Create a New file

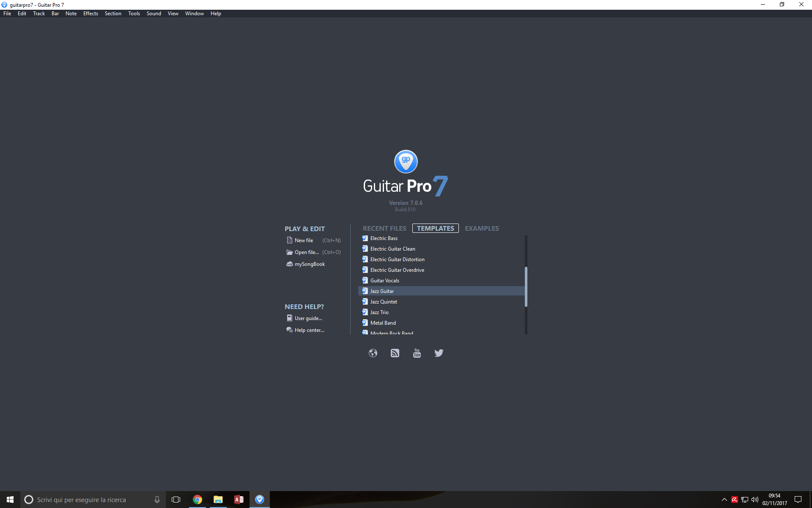click(304, 240)
